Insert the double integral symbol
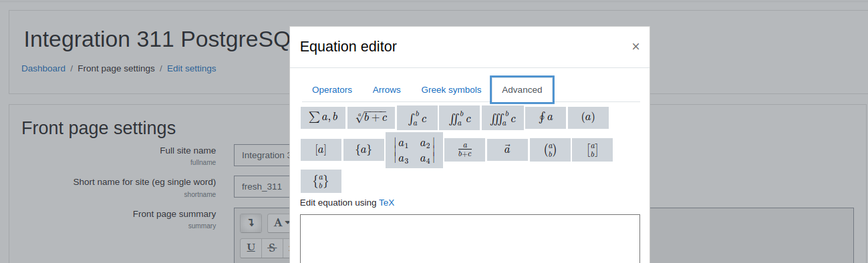Viewport: 868px width, 263px height. point(460,117)
